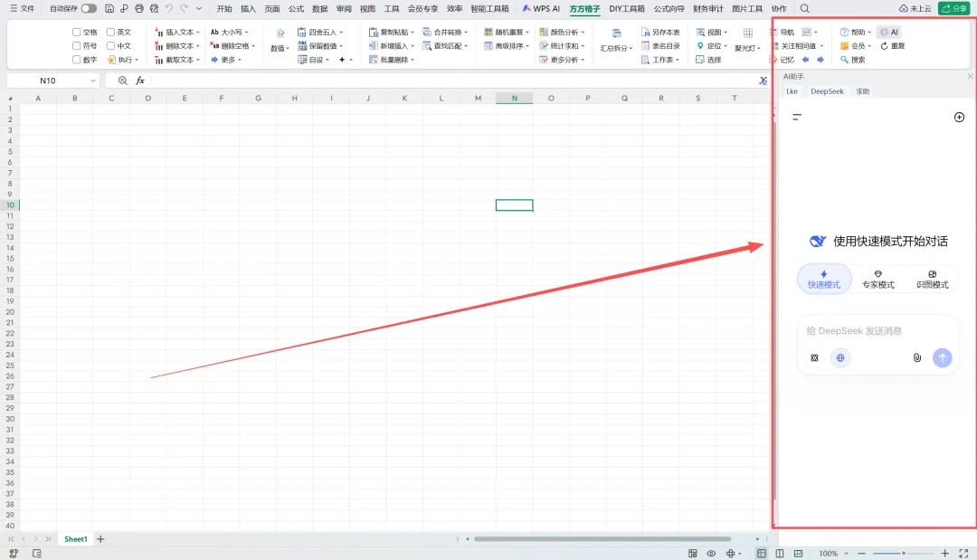Open 汇总拆分 tool
Image resolution: width=977 pixels, height=560 pixels.
coord(616,41)
